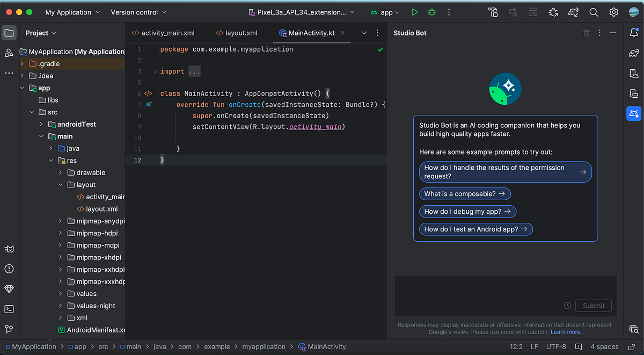Open Search Everywhere with the magnifier
644x355 pixels.
[x=594, y=12]
